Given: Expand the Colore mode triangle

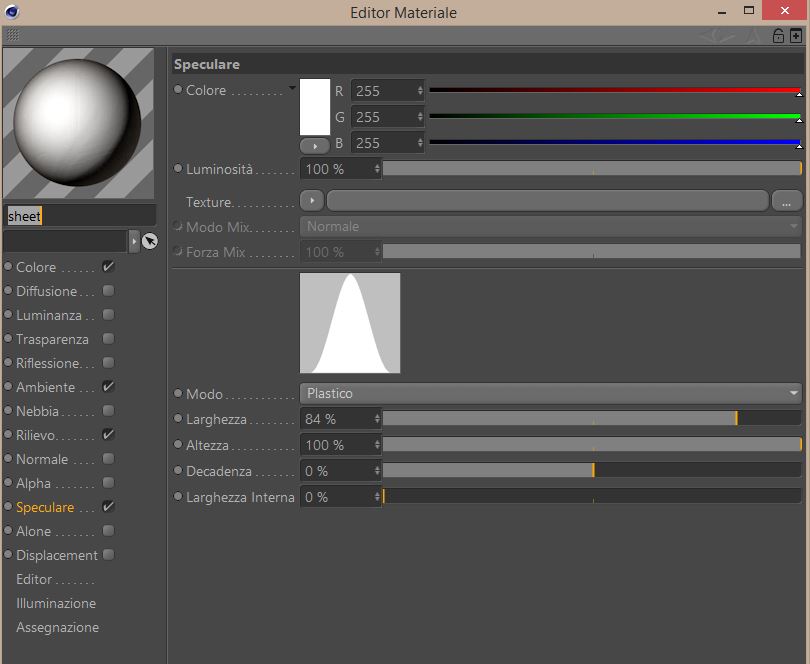Looking at the screenshot, I should 292,88.
